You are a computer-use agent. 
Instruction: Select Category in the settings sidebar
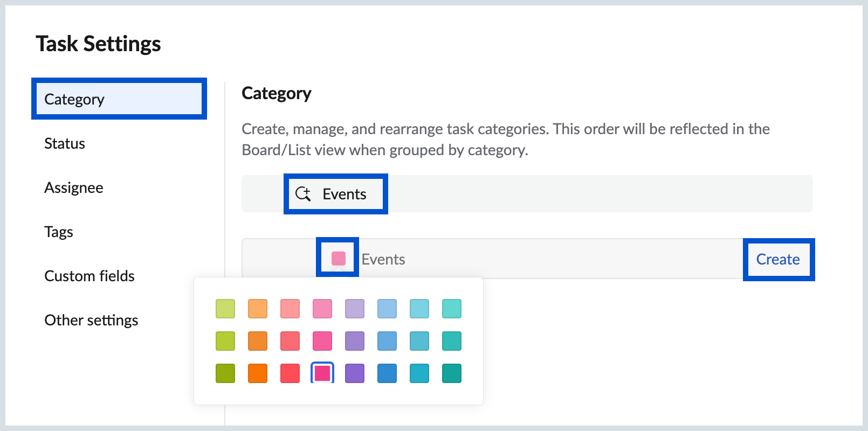click(74, 99)
